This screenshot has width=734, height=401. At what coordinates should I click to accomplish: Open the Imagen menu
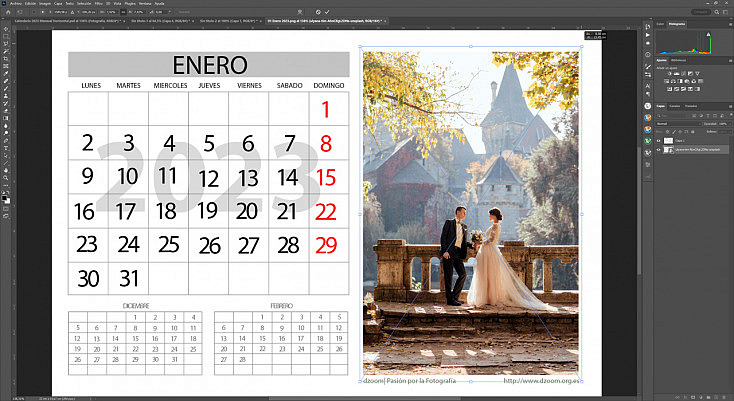coord(45,4)
